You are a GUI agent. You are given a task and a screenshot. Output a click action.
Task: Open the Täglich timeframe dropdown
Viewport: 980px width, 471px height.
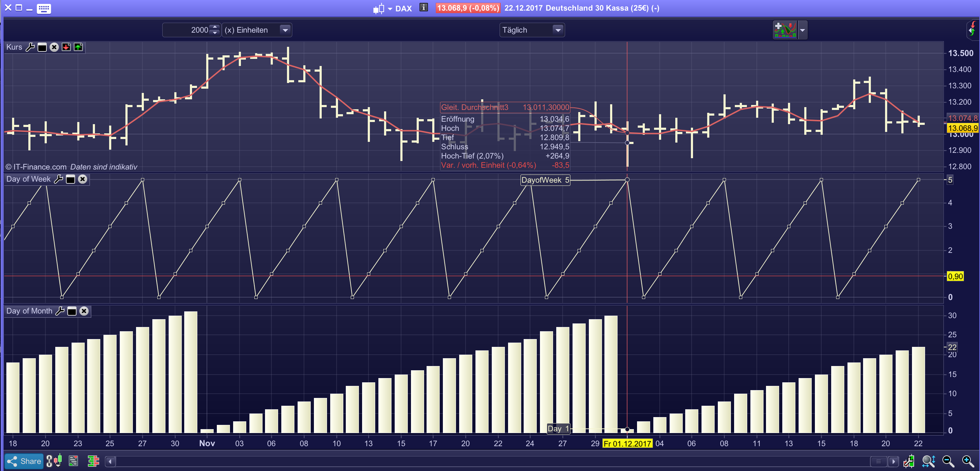pos(558,30)
